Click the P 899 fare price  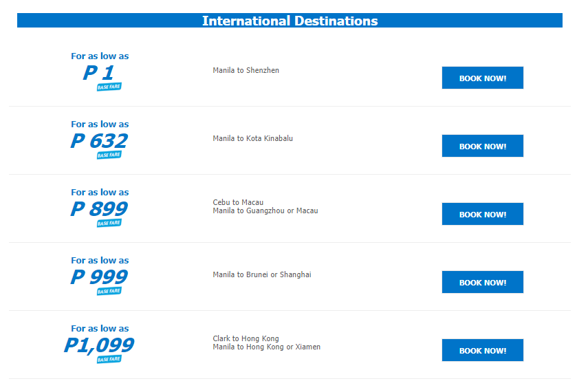(x=99, y=209)
